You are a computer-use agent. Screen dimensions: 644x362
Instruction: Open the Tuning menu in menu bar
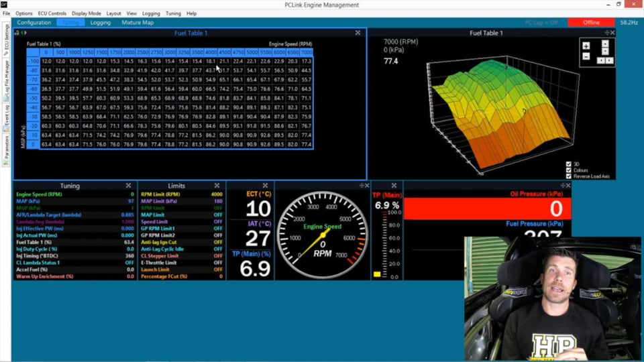click(x=173, y=13)
